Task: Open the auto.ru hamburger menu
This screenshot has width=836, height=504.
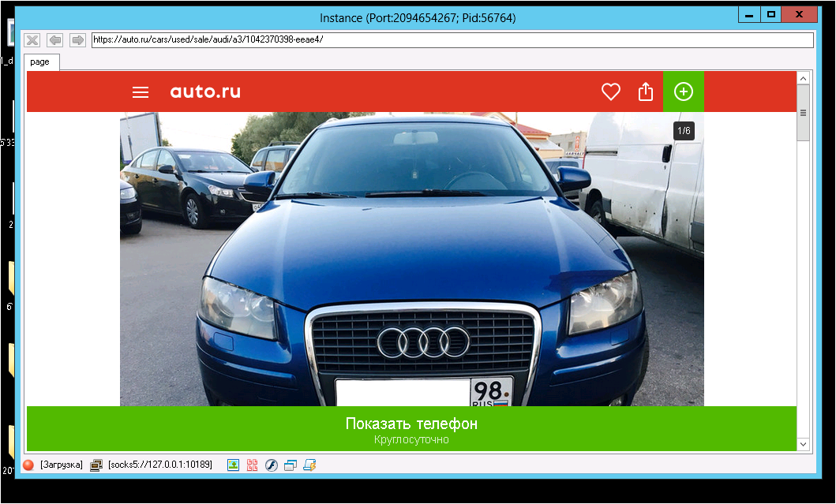Action: point(141,92)
